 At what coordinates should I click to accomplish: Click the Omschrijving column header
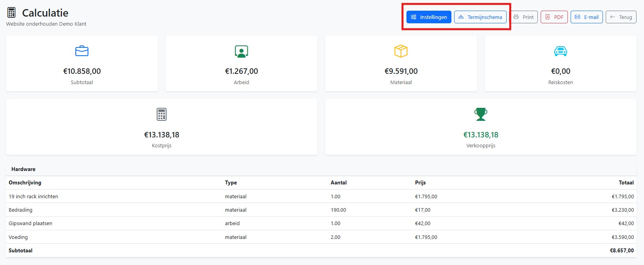point(25,182)
